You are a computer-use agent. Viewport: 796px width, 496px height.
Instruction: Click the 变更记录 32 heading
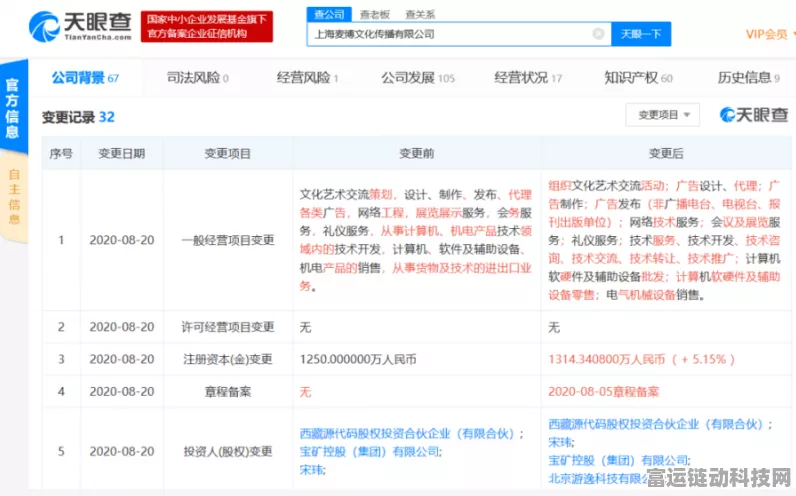[x=78, y=117]
